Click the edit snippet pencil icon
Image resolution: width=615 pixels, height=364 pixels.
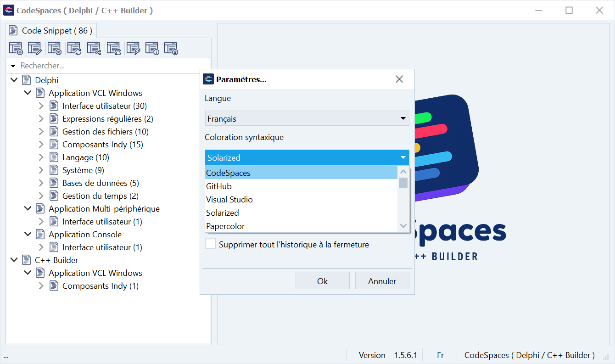click(35, 48)
